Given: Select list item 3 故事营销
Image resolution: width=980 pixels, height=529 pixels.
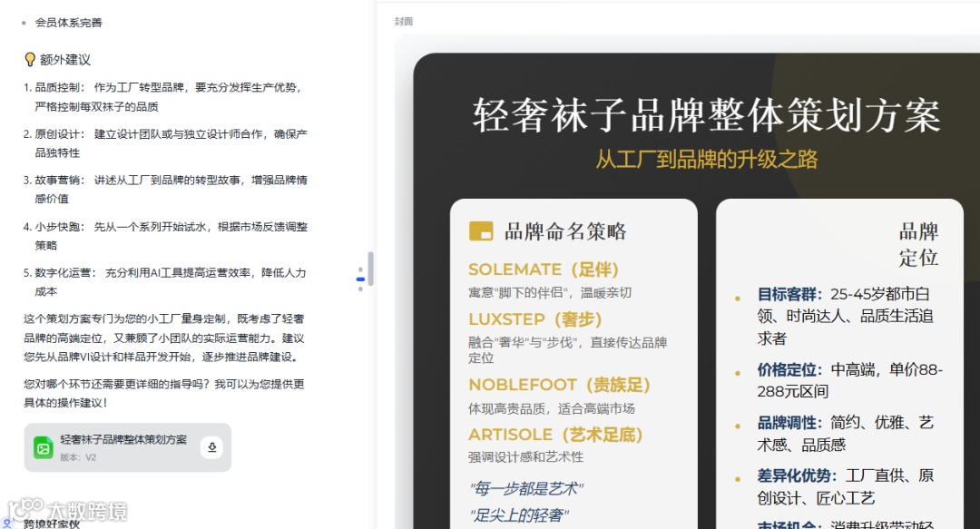Looking at the screenshot, I should (x=165, y=190).
